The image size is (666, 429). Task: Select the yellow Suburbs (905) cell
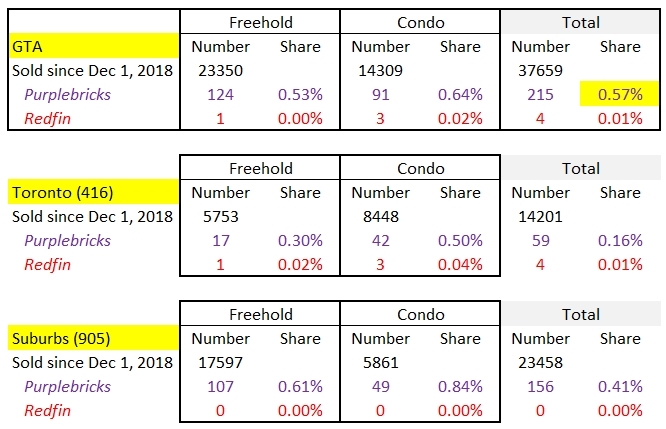[x=90, y=338]
